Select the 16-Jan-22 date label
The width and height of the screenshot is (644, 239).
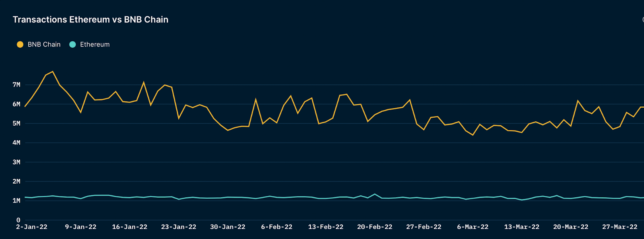click(x=130, y=227)
